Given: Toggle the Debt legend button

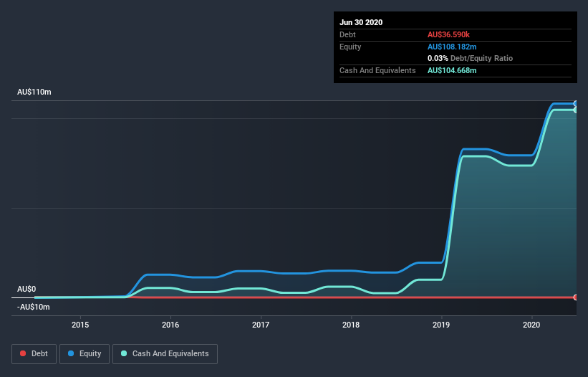Looking at the screenshot, I should (x=34, y=354).
